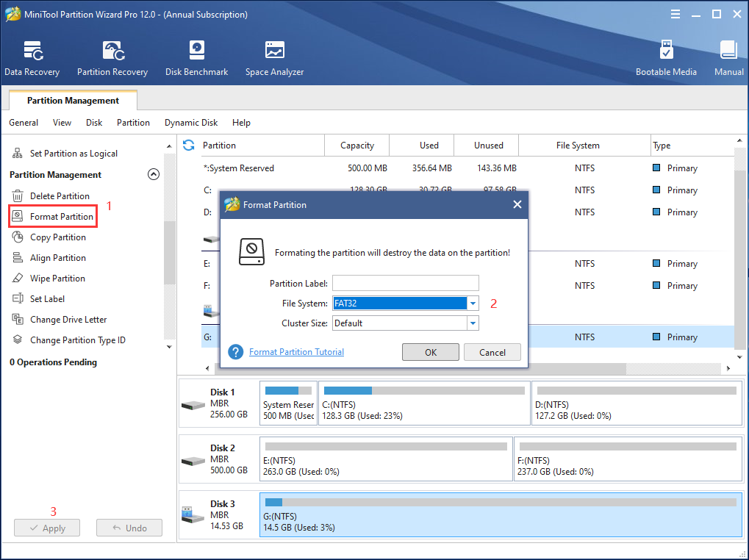
Task: Open the Data Recovery tool
Action: (32, 58)
